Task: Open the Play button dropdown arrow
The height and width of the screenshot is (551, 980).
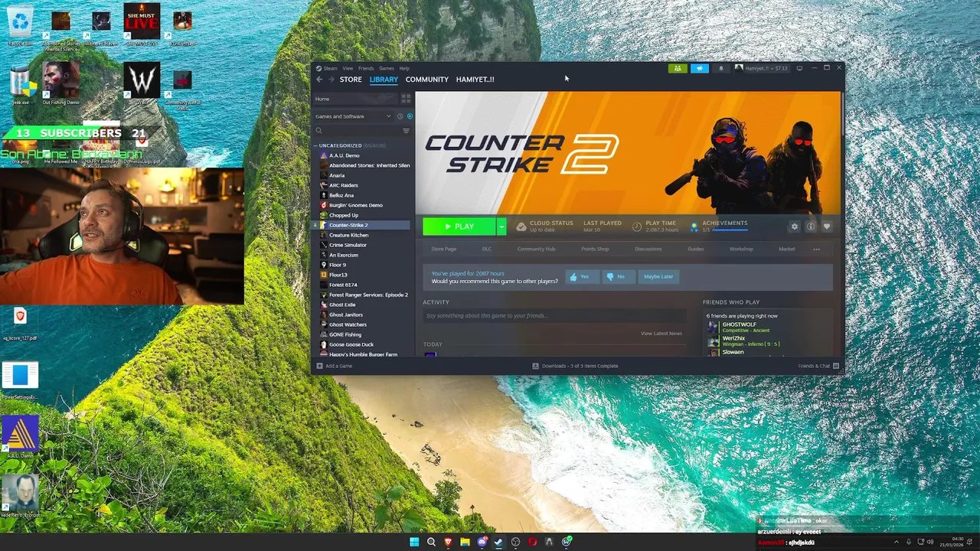Action: coord(501,227)
